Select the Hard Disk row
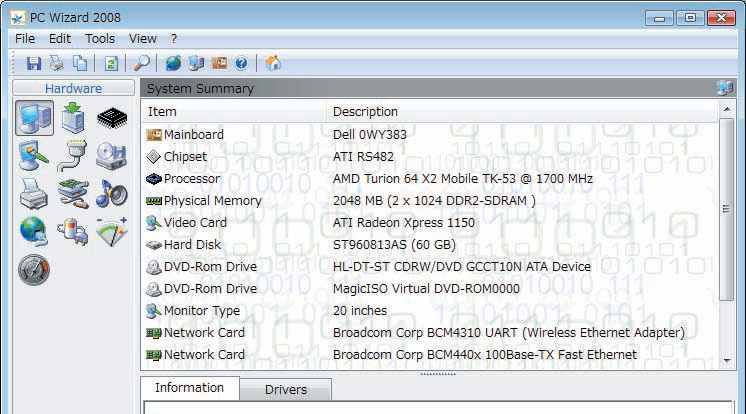The width and height of the screenshot is (746, 414). (x=430, y=245)
